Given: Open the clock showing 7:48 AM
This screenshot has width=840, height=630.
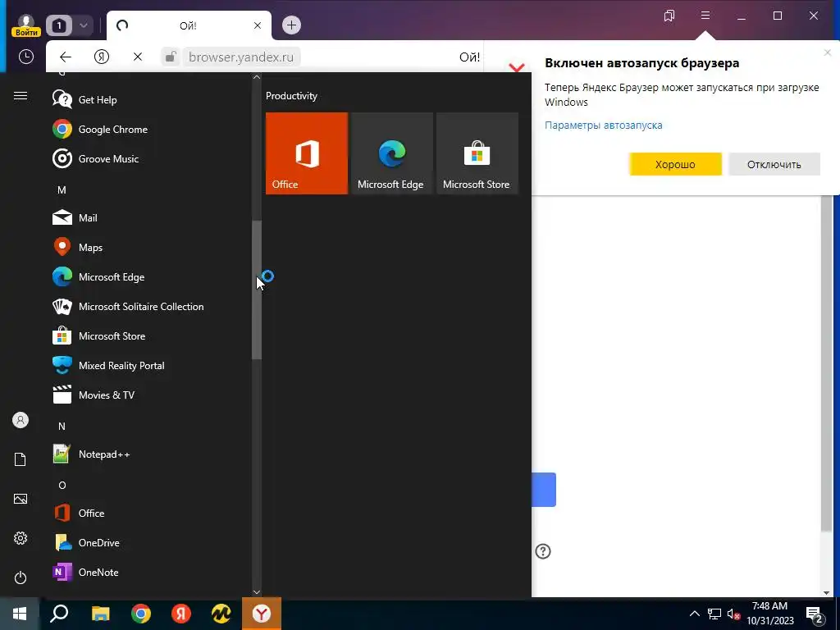Looking at the screenshot, I should [770, 614].
